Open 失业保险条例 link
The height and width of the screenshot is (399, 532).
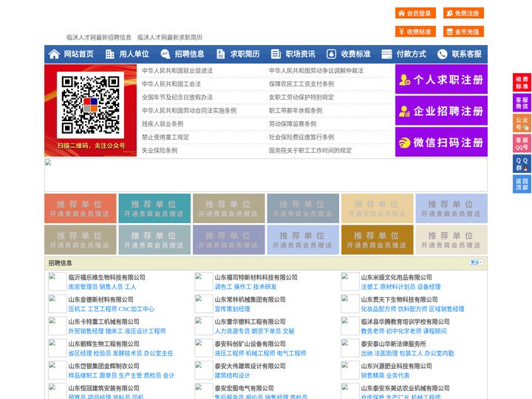(160, 150)
